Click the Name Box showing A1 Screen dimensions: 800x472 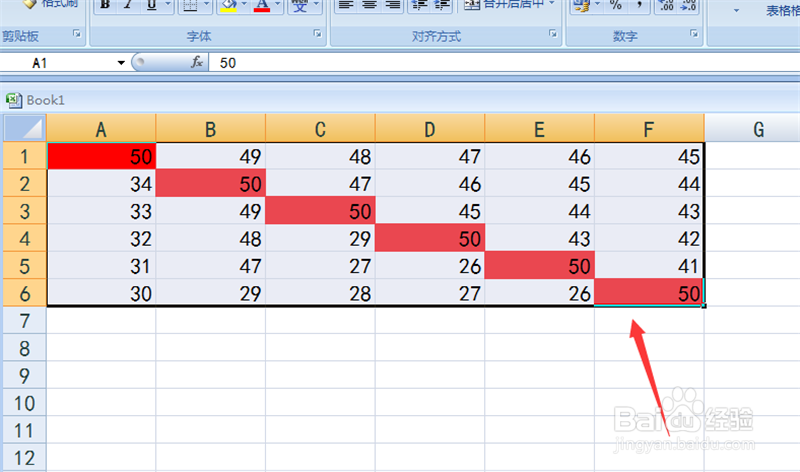click(58, 63)
